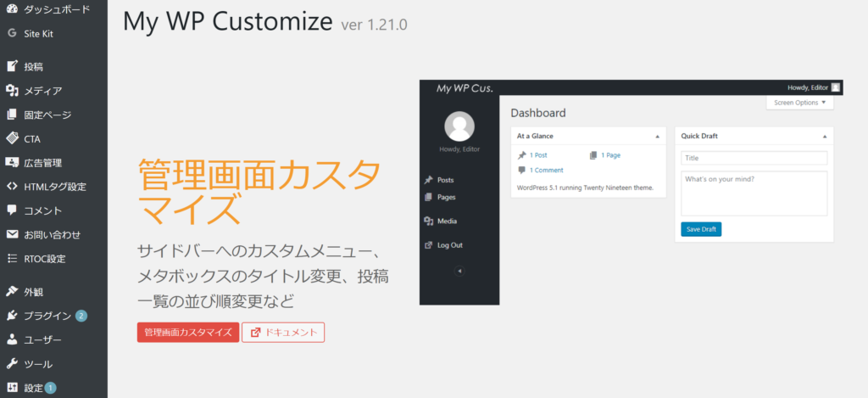Screen dimensions: 868x398
Task: Click the envelope icon for お問い合わせ
Action: click(x=12, y=235)
